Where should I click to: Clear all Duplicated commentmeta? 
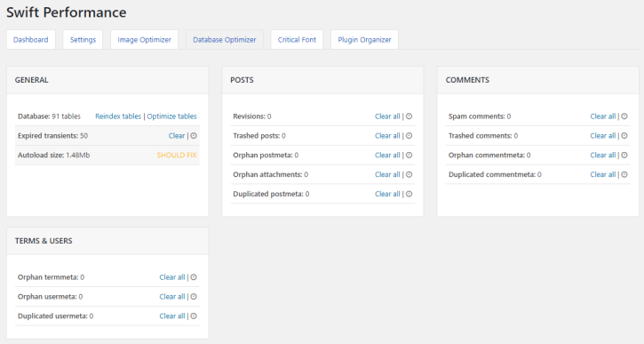[603, 175]
